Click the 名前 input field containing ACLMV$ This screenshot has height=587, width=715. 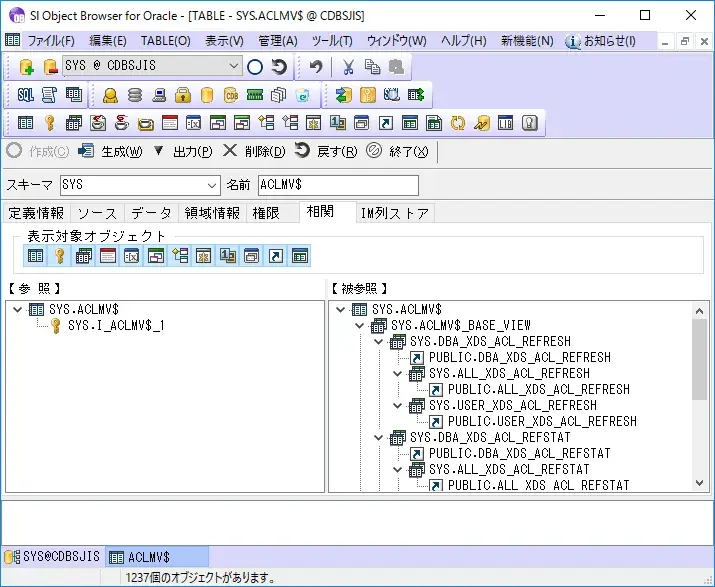pos(337,185)
